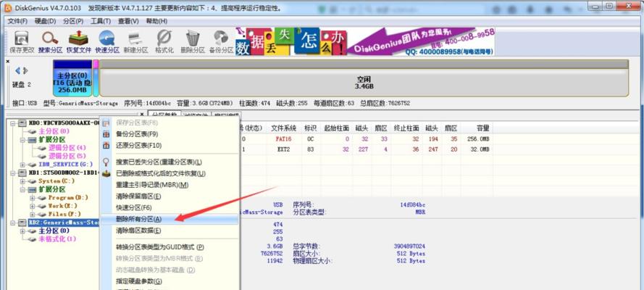Screen dimensions: 644x290
Task: Select the HD2:GenericMass-Storage tree row
Action: click(x=64, y=223)
